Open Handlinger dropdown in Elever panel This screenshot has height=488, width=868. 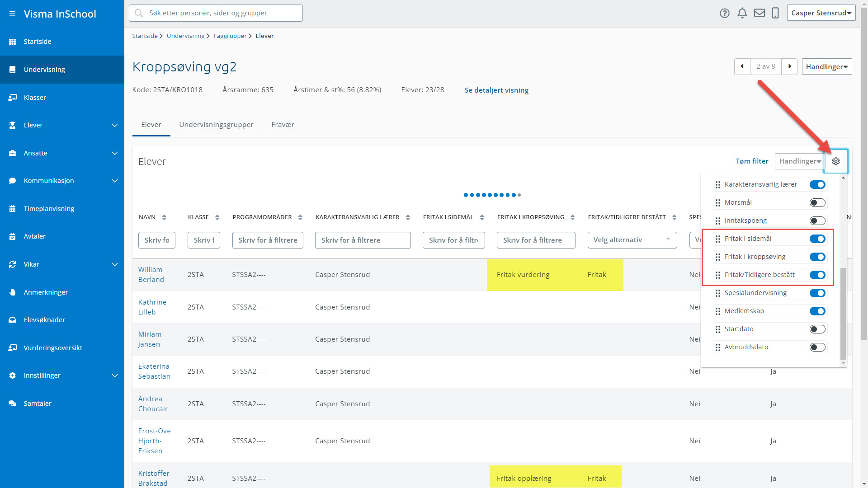click(800, 161)
